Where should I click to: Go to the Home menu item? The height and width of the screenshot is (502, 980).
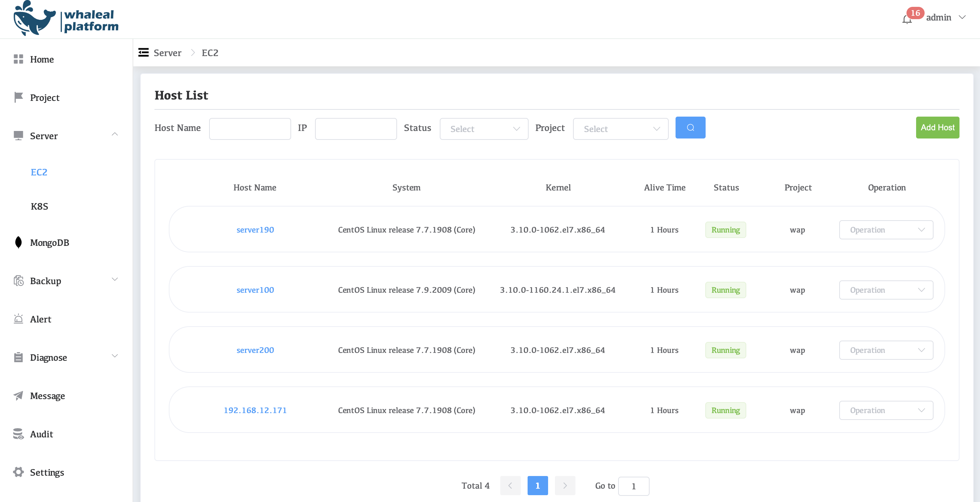tap(42, 60)
